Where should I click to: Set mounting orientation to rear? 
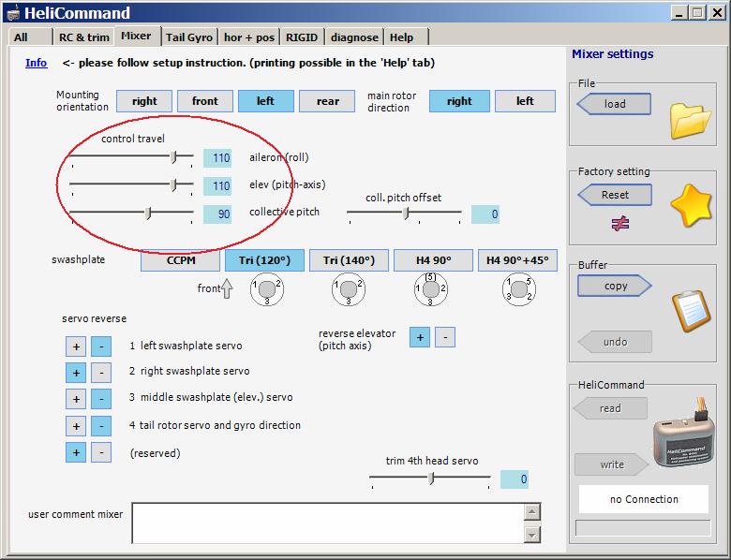click(x=327, y=101)
